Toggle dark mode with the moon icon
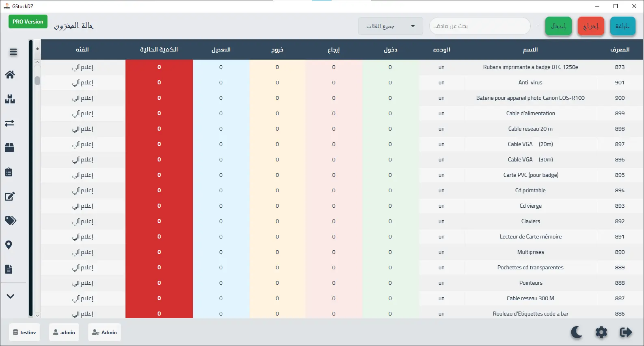Viewport: 644px width, 346px height. tap(576, 332)
